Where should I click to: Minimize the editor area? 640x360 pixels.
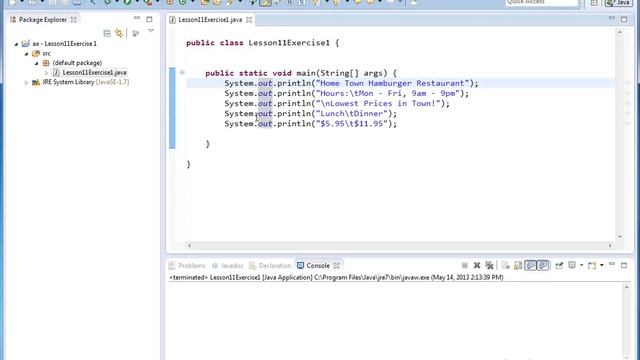[611, 18]
